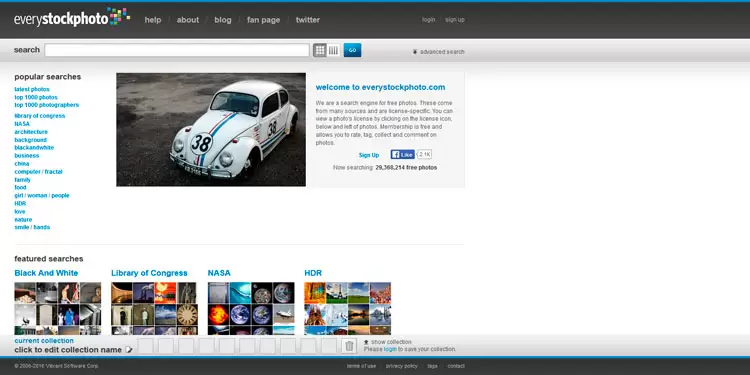Open the help menu item
Image resolution: width=750 pixels, height=375 pixels.
pos(153,20)
